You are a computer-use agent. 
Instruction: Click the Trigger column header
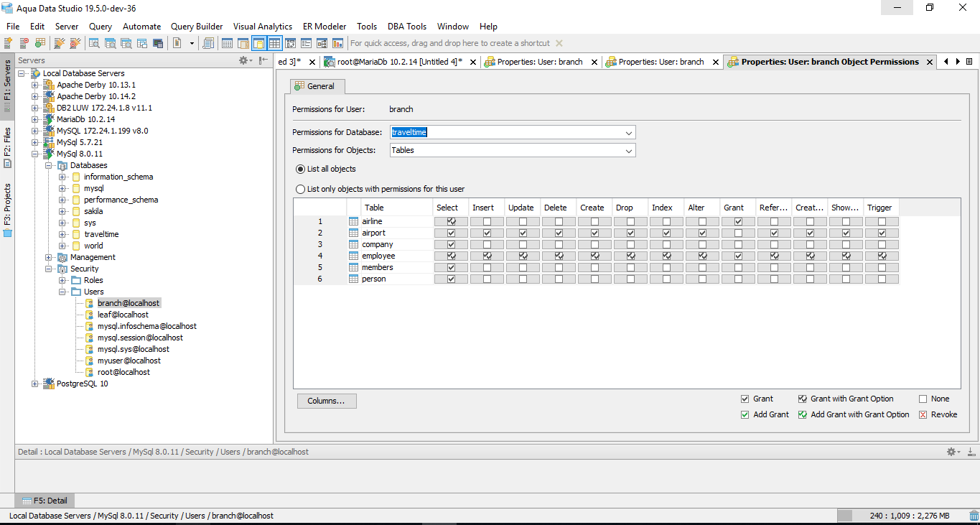pyautogui.click(x=882, y=208)
